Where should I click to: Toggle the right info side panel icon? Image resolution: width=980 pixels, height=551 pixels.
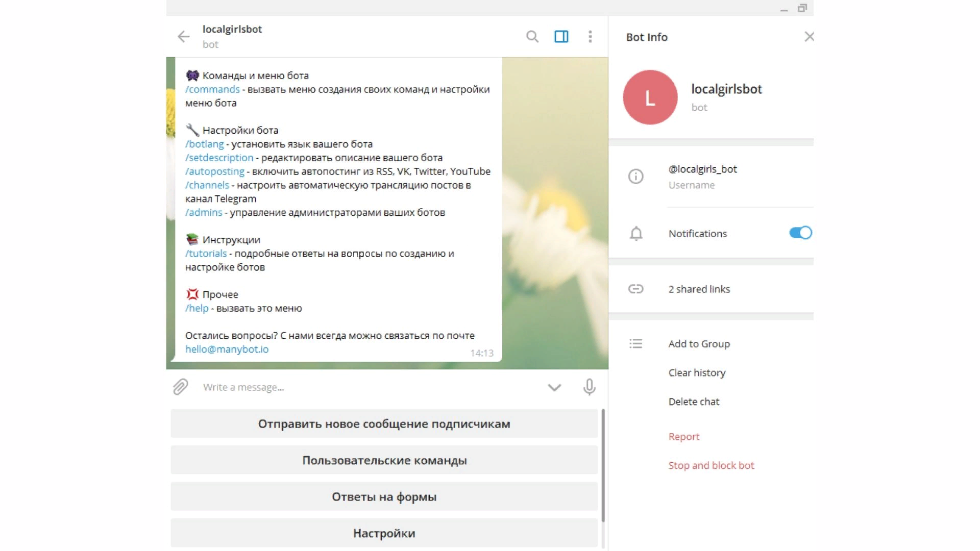coord(561,37)
